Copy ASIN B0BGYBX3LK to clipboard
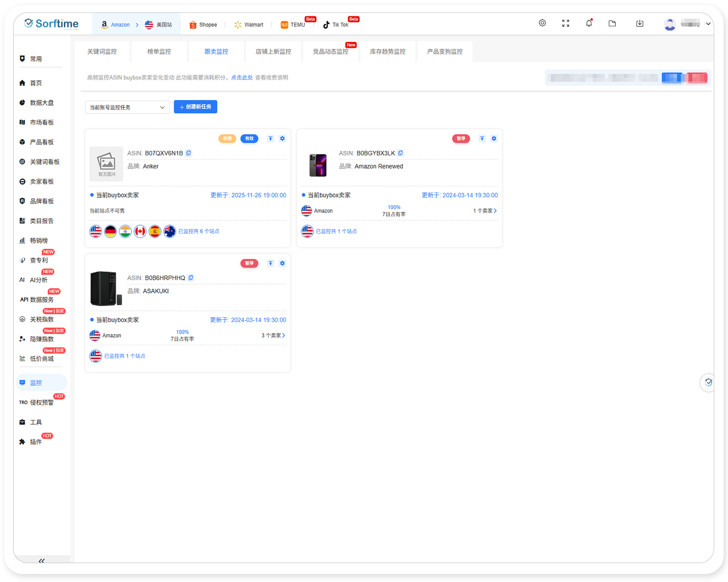The image size is (728, 582). click(x=400, y=153)
